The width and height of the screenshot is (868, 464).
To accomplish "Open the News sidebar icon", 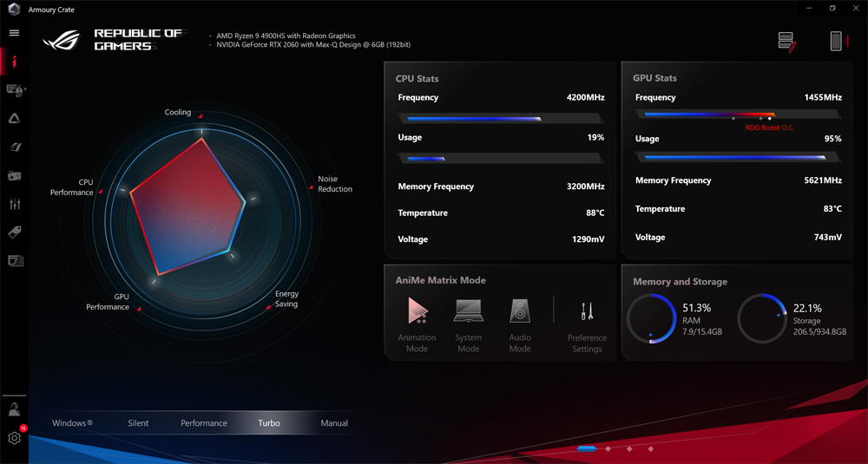I will [15, 260].
